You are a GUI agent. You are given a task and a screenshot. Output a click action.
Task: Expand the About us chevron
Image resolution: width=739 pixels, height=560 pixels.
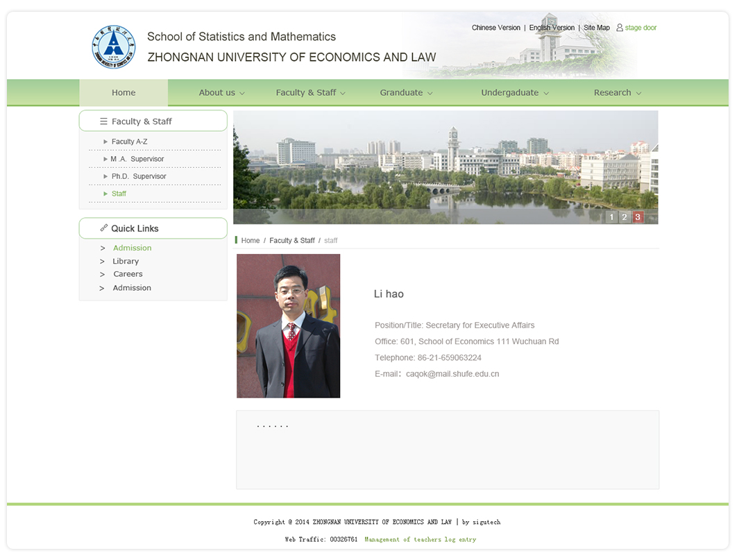(242, 93)
